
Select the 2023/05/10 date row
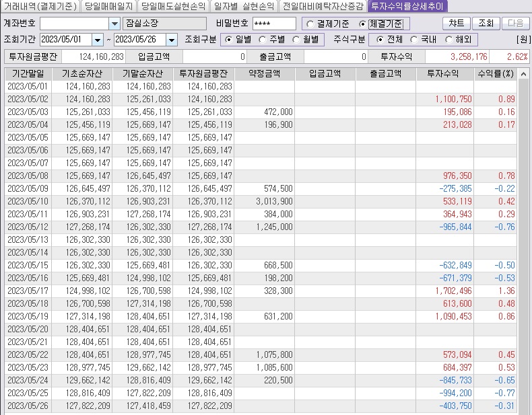pos(261,202)
